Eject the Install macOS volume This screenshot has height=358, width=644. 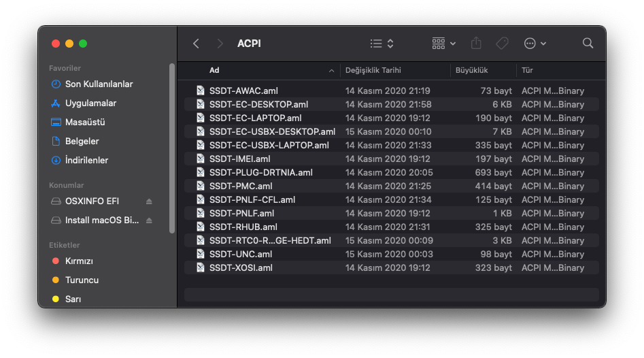point(149,221)
